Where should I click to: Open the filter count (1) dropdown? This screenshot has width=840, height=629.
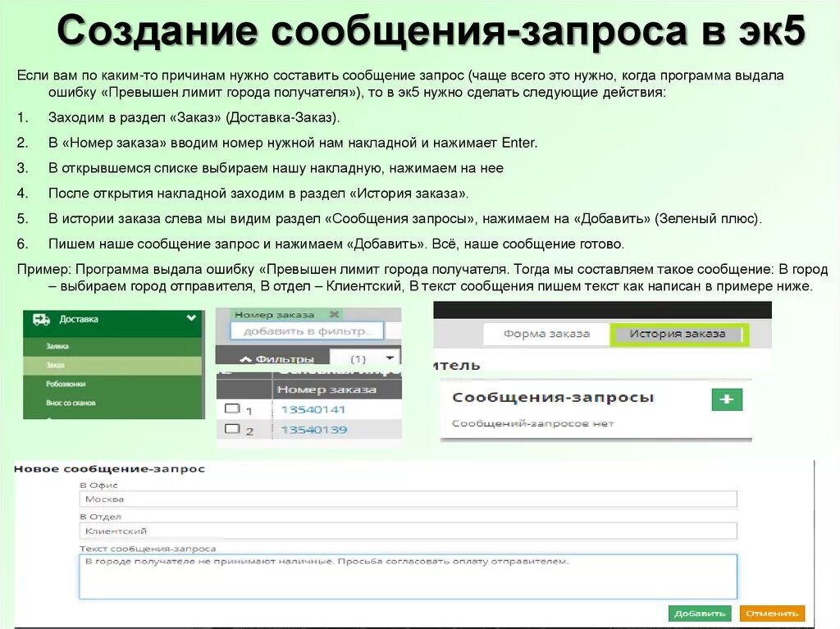point(365,358)
